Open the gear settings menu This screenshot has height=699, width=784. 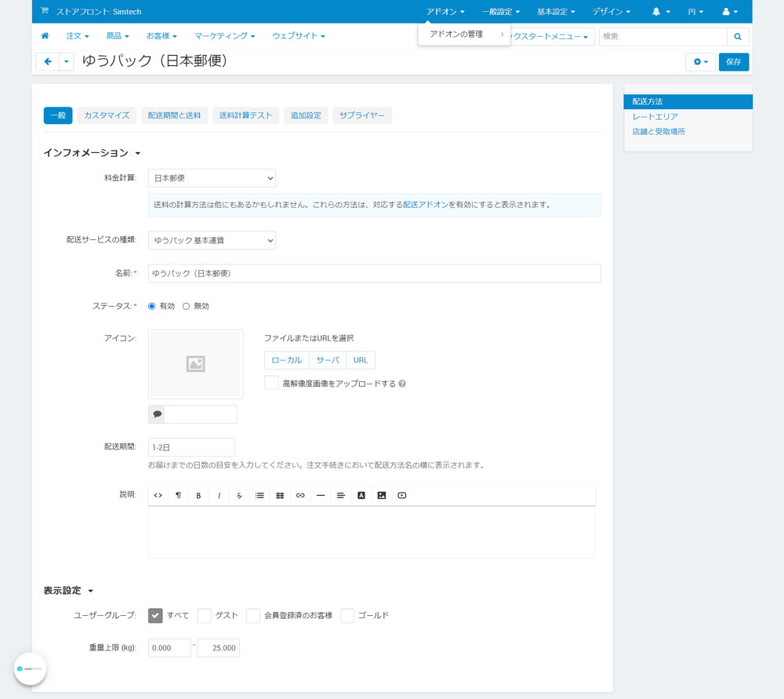700,62
